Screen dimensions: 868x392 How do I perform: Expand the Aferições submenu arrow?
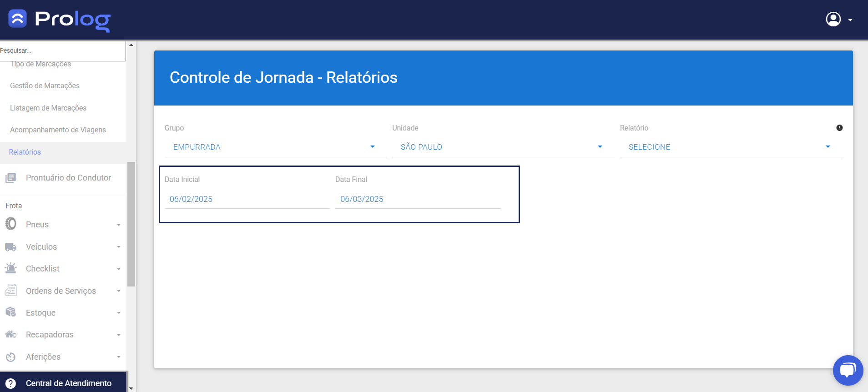pos(119,357)
